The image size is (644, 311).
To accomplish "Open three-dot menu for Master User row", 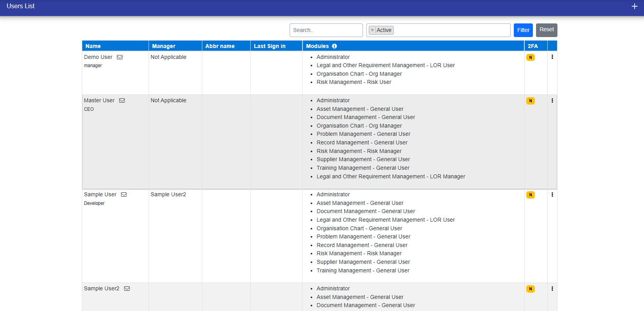I will coord(552,101).
